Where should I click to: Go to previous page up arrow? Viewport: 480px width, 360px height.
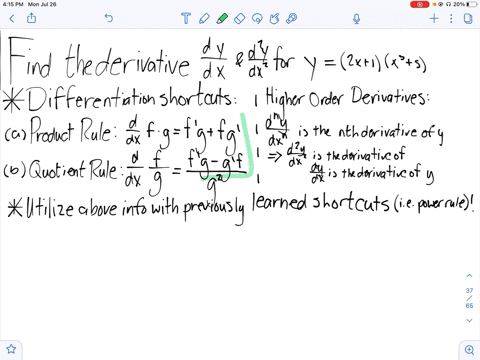point(469,276)
